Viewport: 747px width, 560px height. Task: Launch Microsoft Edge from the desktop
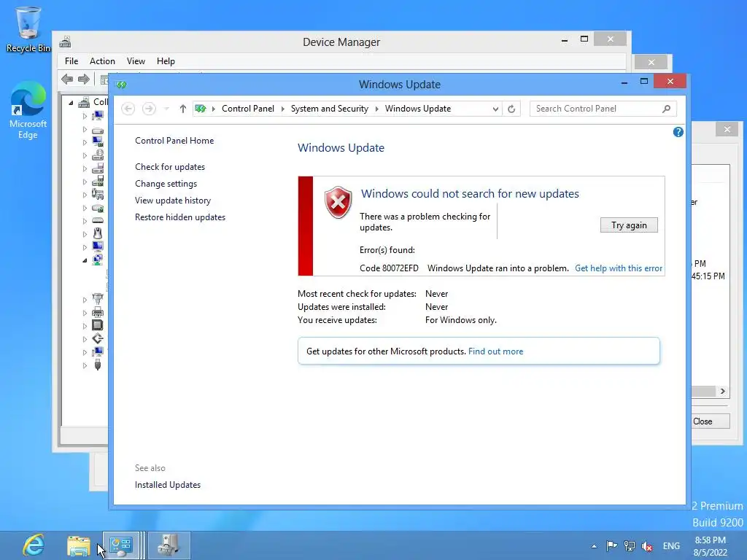[x=28, y=111]
